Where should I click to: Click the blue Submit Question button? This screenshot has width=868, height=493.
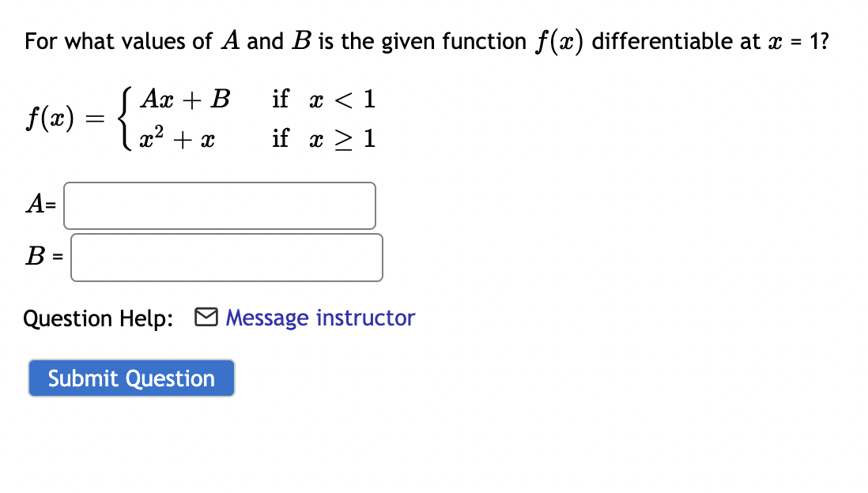(131, 378)
